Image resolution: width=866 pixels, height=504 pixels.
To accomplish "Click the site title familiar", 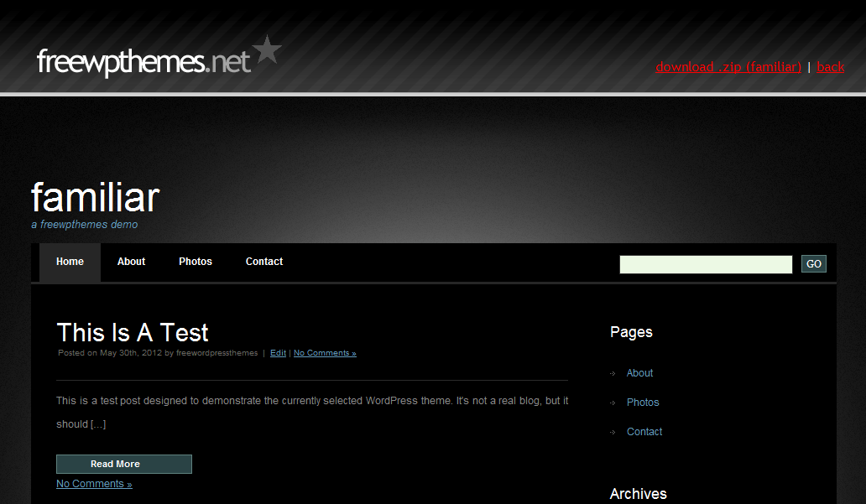I will point(95,199).
